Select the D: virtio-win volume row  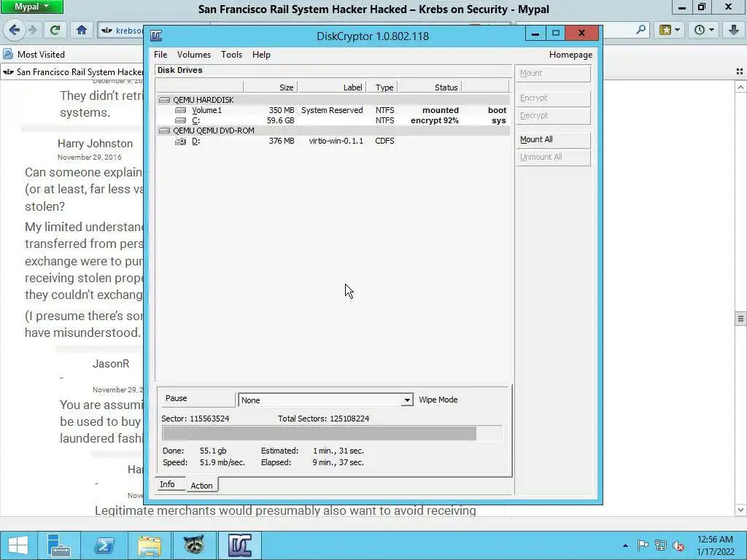click(333, 141)
